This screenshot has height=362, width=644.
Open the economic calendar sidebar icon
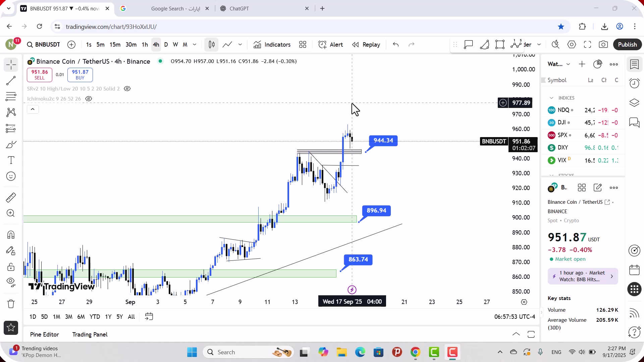(634, 270)
